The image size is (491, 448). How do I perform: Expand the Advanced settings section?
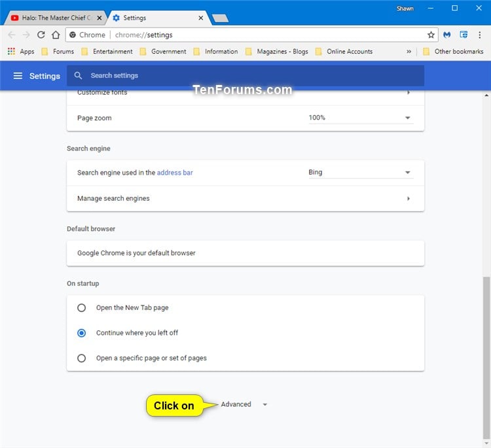pyautogui.click(x=244, y=405)
